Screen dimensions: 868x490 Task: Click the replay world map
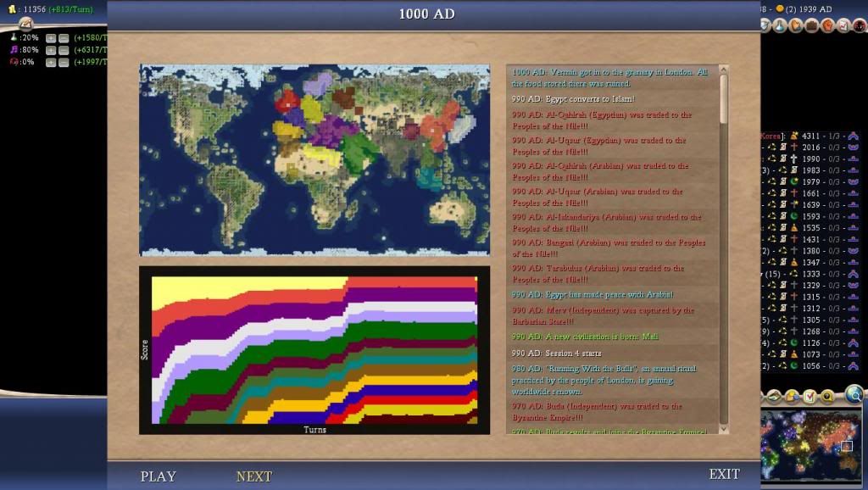pyautogui.click(x=314, y=160)
